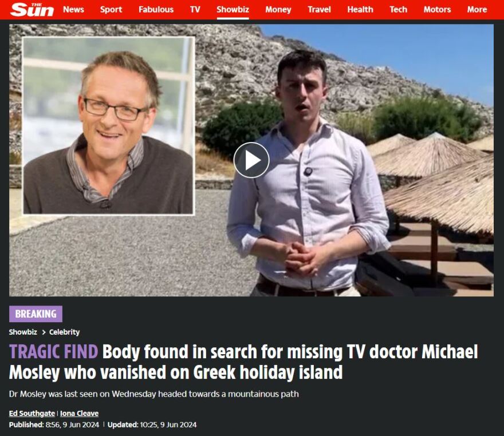Go to Fabulous section
This screenshot has width=504, height=436.
click(156, 10)
